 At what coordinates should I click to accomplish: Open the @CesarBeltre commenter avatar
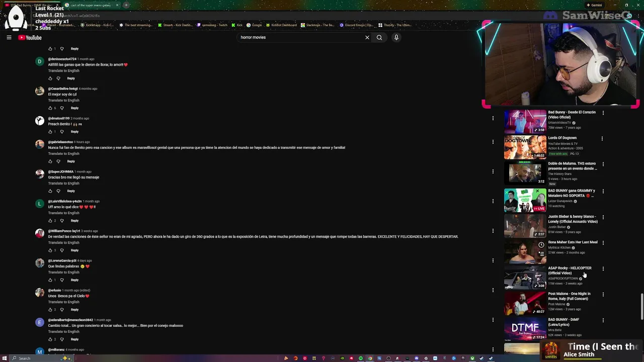point(40,92)
